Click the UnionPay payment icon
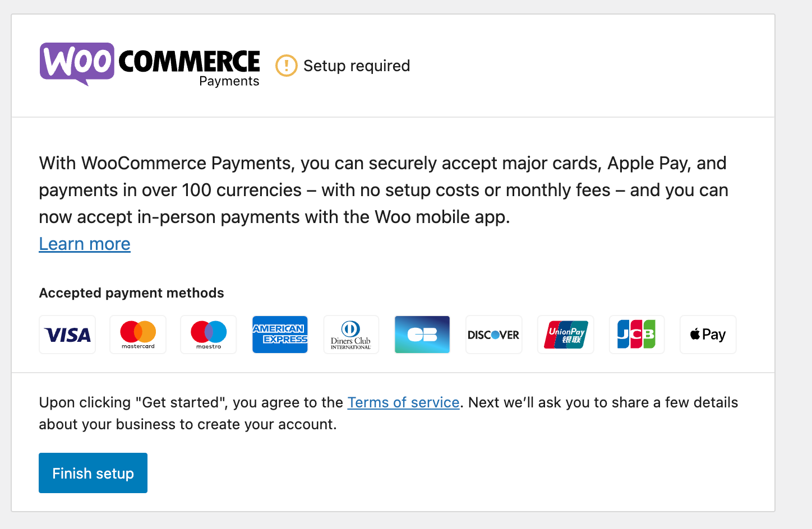The image size is (812, 529). point(565,335)
